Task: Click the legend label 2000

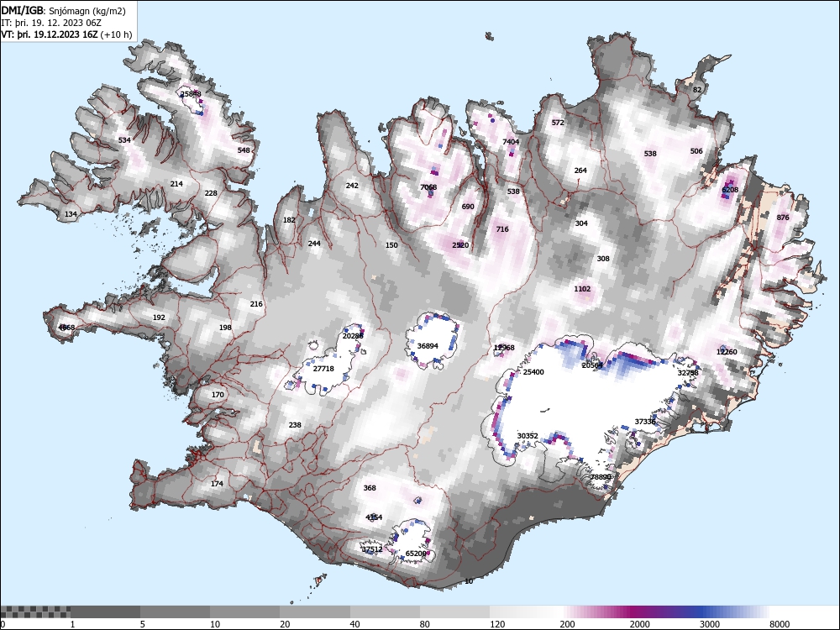Action: click(639, 624)
